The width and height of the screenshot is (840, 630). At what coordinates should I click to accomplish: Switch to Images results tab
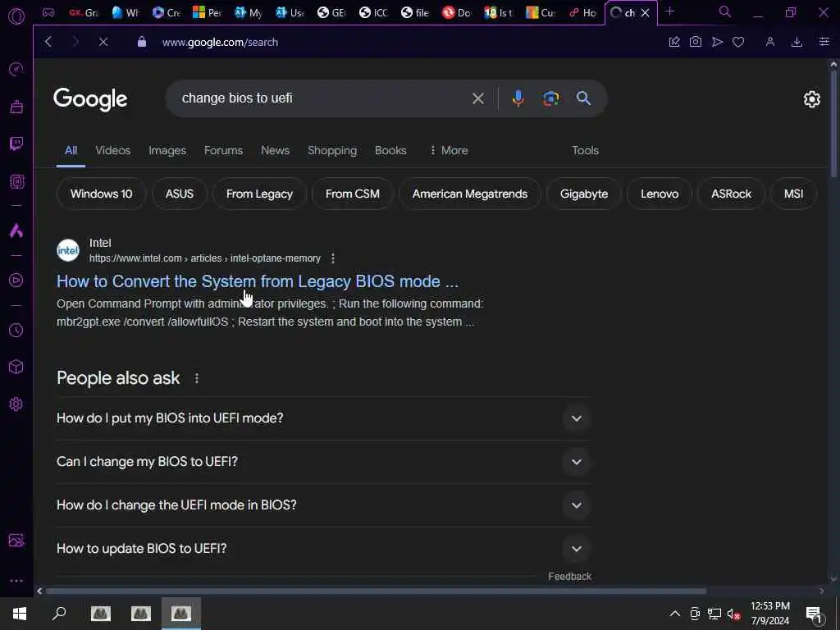(167, 151)
